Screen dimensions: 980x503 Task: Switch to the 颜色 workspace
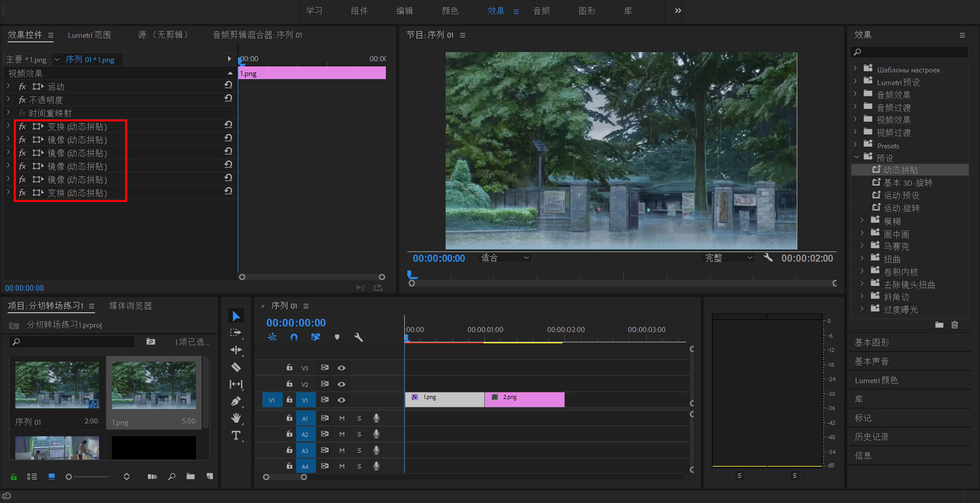[x=450, y=11]
